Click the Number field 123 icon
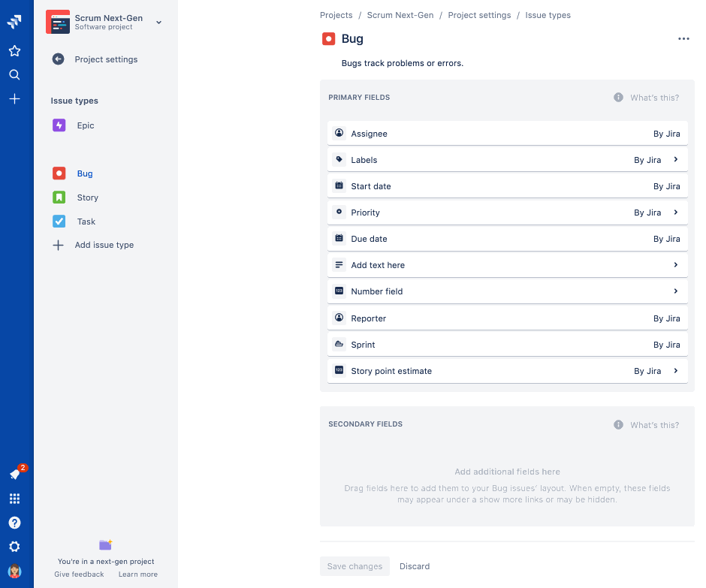 coord(339,291)
